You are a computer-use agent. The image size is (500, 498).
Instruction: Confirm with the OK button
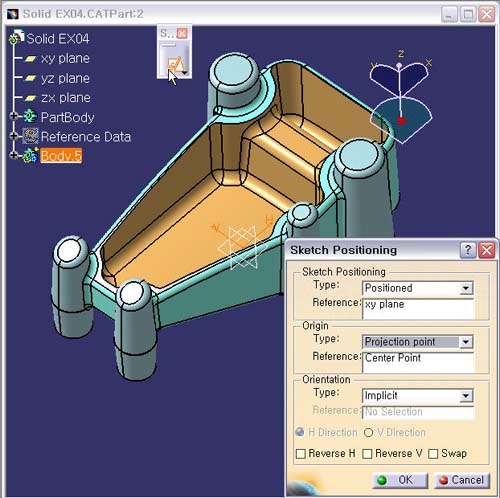tap(400, 480)
